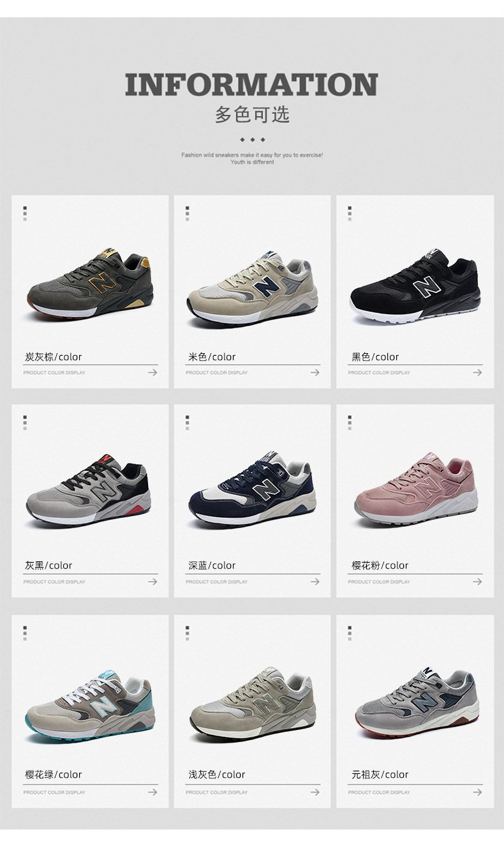Click the arrow icon under 浅灰色/color
This screenshot has width=504, height=841.
pos(315,792)
